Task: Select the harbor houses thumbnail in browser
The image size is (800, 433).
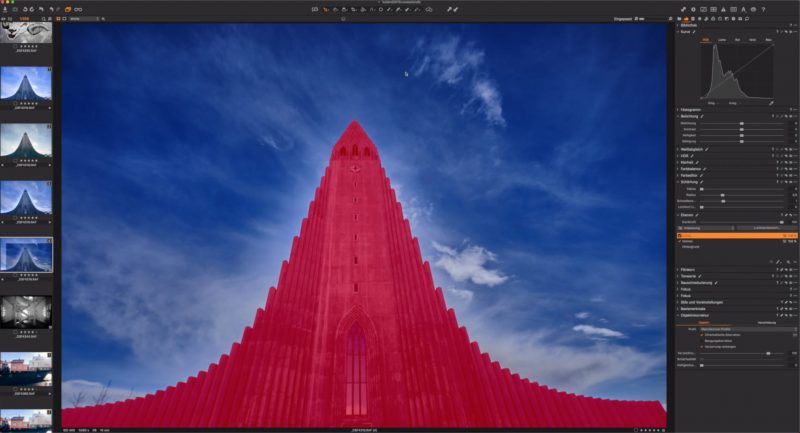Action: click(x=26, y=369)
